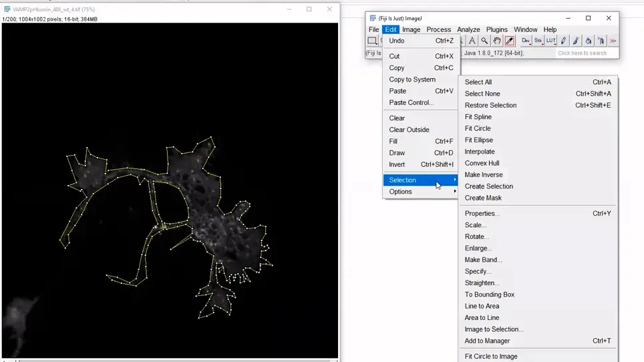The width and height of the screenshot is (644, 362).
Task: Open the More Tools double-arrow menu
Action: 613,41
